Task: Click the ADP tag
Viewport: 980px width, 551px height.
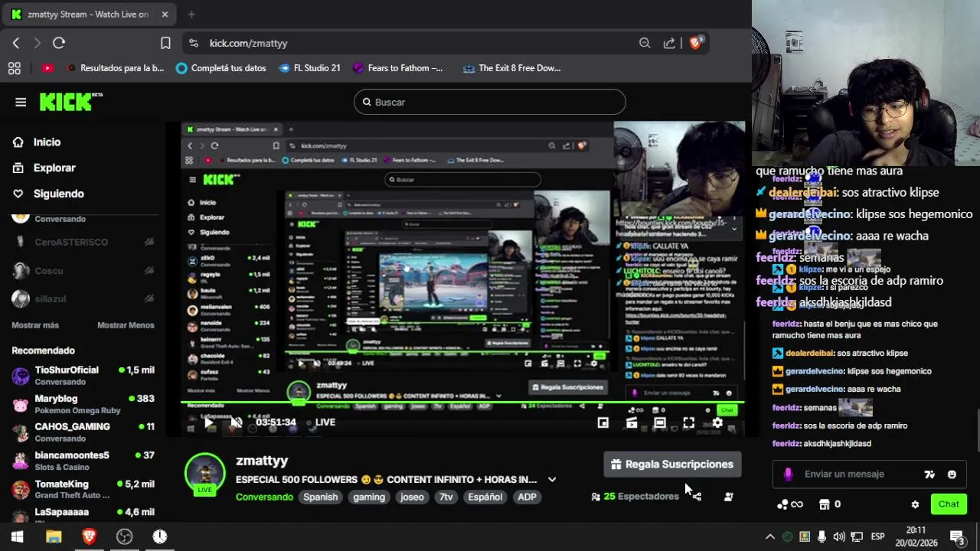Action: [x=527, y=497]
